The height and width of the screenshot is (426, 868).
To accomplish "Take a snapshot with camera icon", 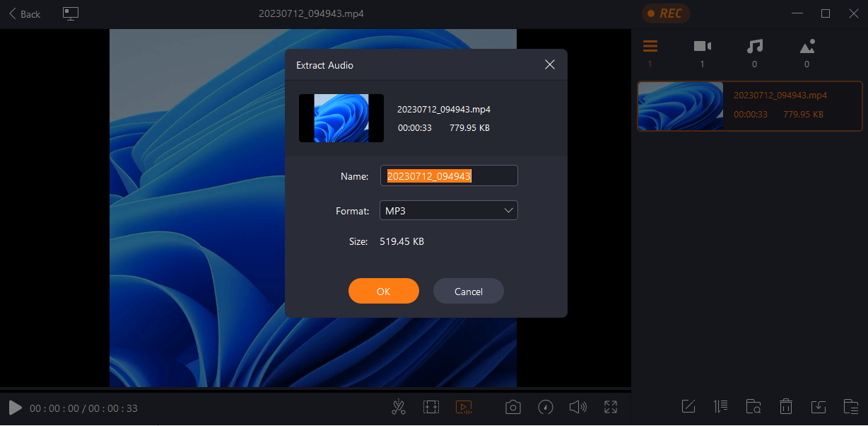I will pos(513,407).
